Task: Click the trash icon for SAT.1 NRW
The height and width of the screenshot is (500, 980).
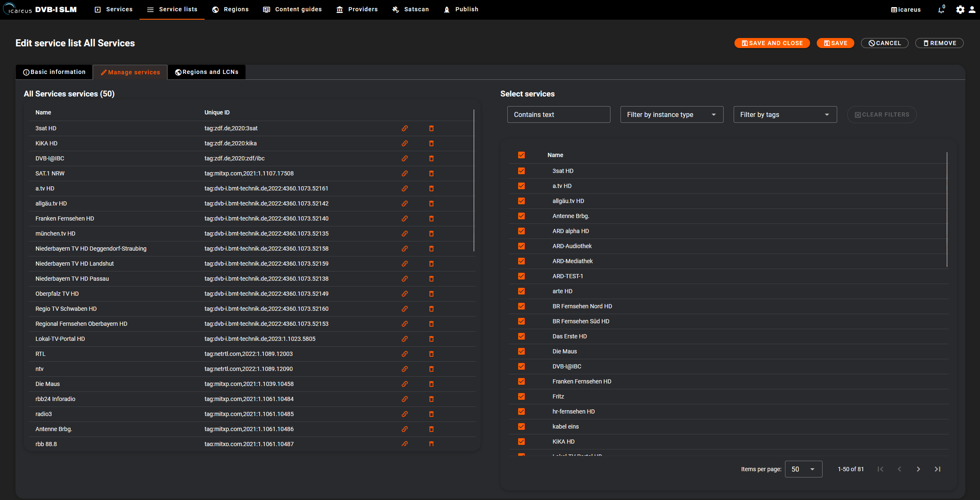Action: point(431,173)
